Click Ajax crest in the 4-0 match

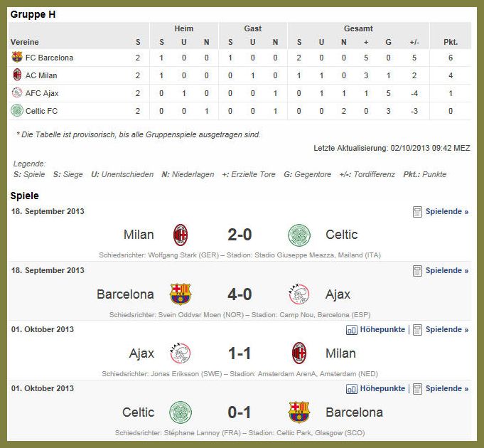[299, 294]
